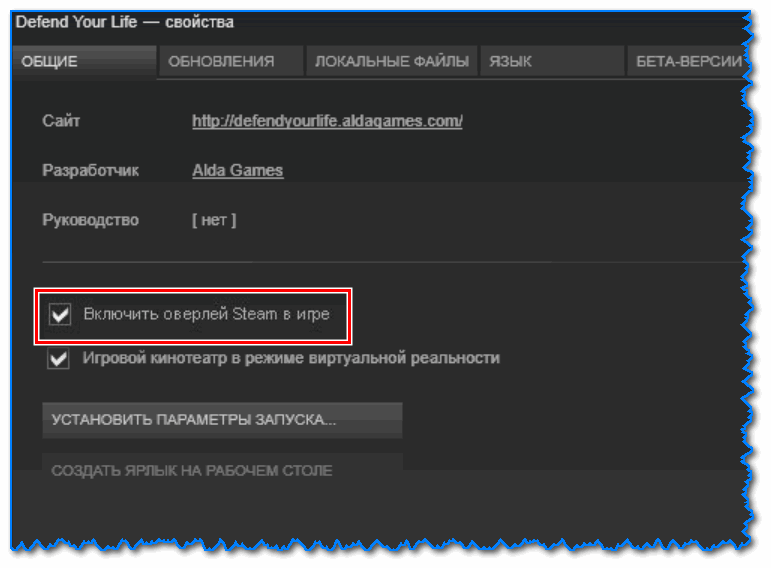Go to the БЕТА-ВЕРСИИ tab
Viewport: 771px width, 568px height.
coord(687,61)
